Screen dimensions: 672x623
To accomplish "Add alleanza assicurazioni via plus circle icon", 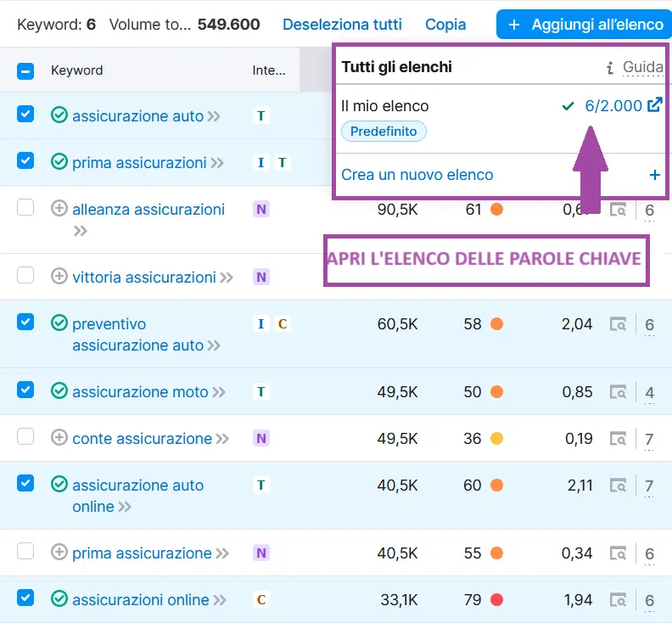I will (59, 209).
